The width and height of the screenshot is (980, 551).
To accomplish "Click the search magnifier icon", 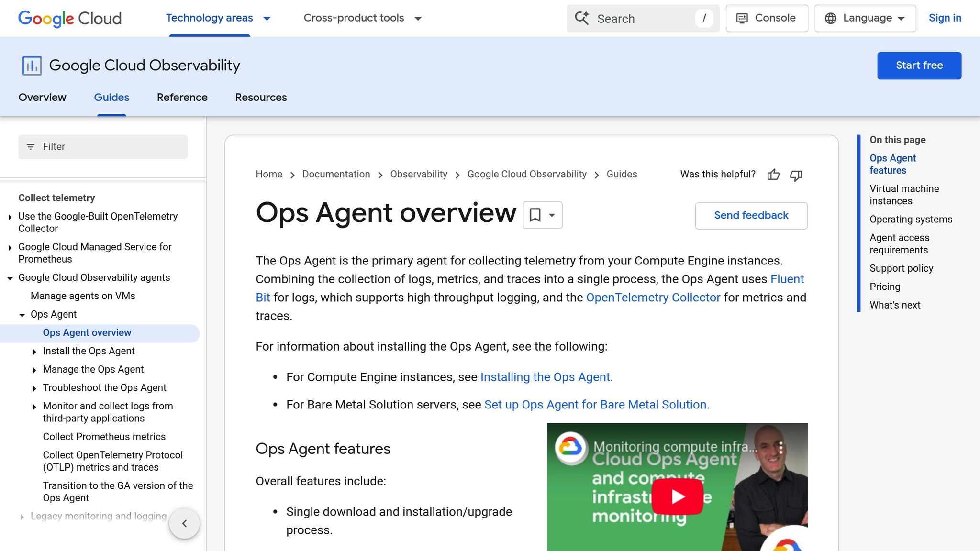I will [x=581, y=18].
